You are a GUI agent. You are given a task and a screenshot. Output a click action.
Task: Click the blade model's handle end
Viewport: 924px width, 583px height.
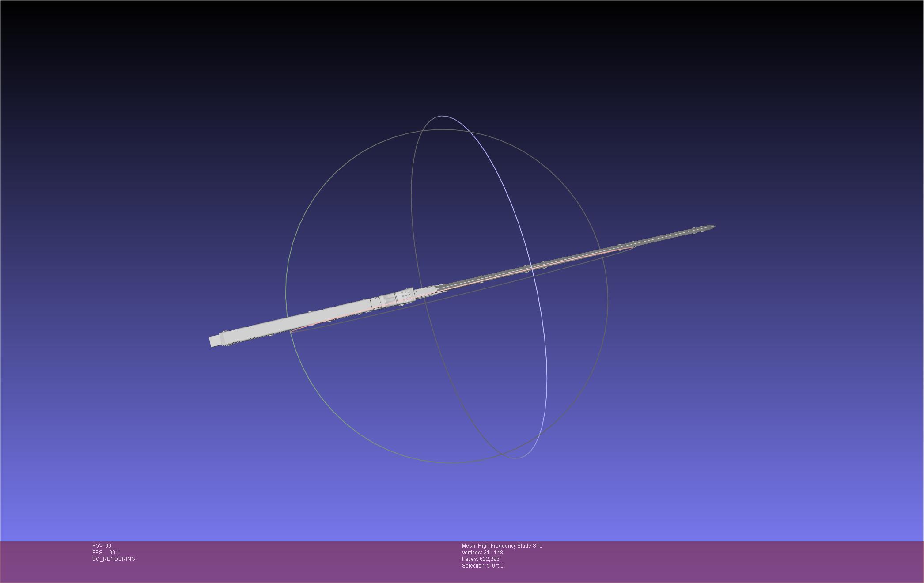215,341
